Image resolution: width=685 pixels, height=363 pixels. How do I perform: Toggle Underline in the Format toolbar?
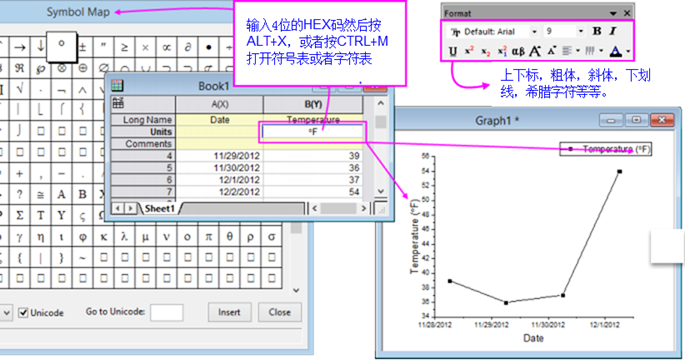(x=453, y=52)
